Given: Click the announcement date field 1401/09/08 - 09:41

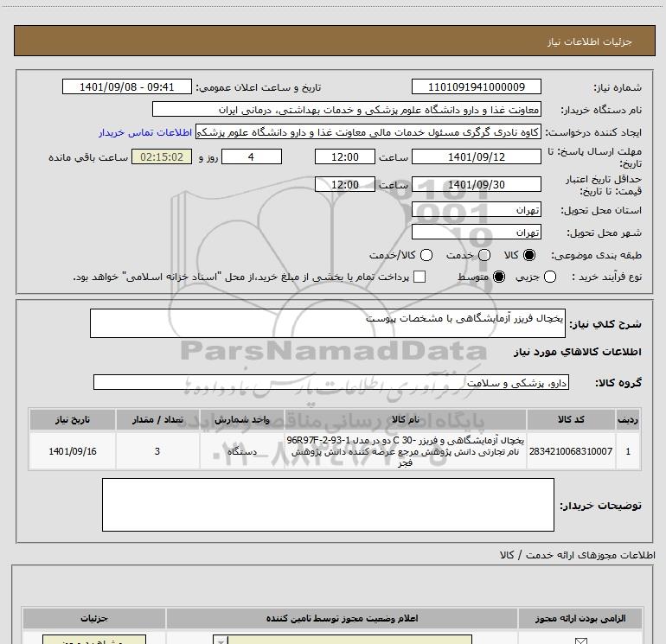Looking at the screenshot, I should 127,86.
